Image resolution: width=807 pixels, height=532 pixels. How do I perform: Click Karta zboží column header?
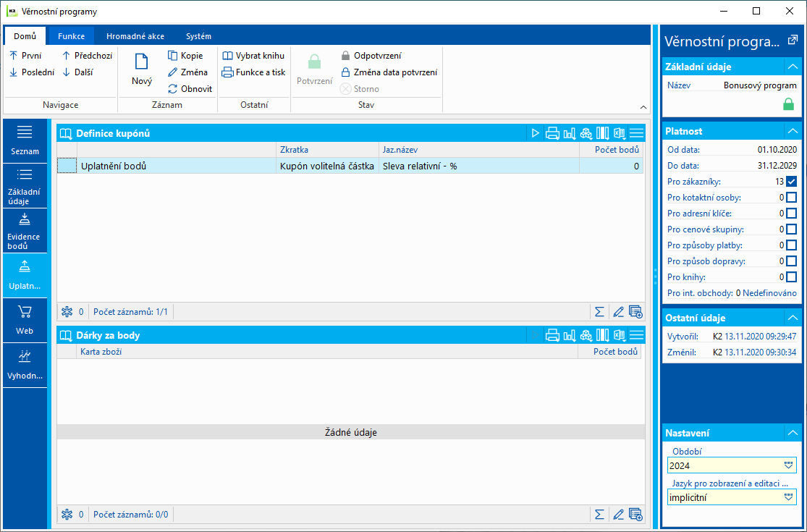(327, 352)
